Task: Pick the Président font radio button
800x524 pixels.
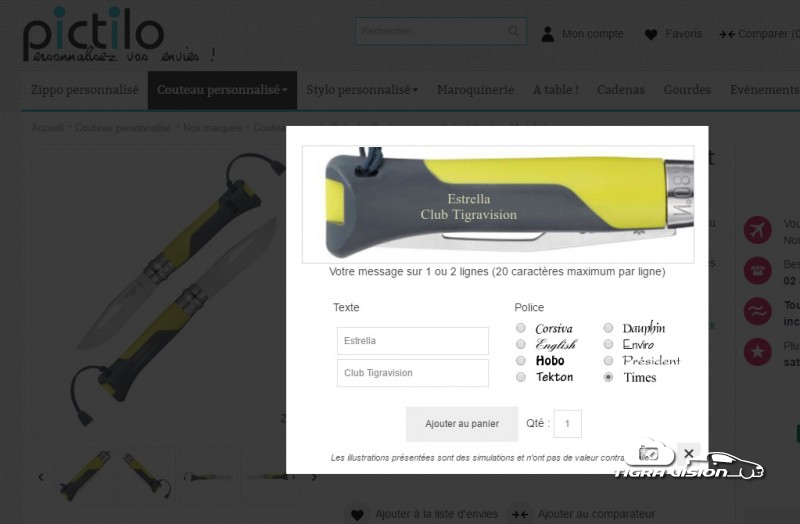Action: pyautogui.click(x=608, y=361)
